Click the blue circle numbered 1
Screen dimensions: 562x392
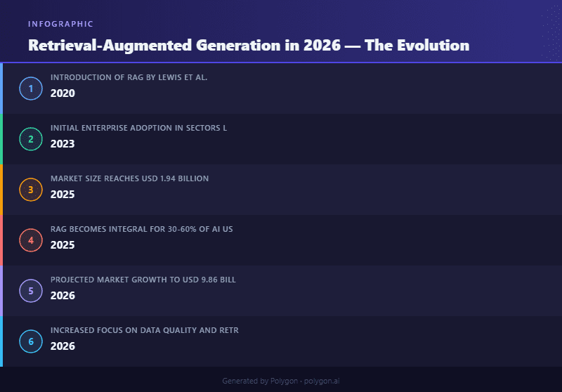pos(31,89)
